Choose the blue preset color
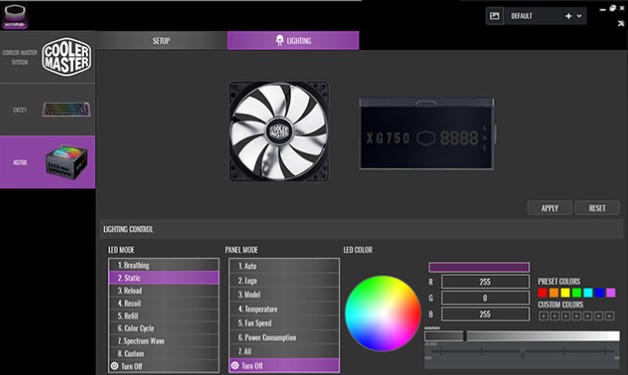 (600, 293)
